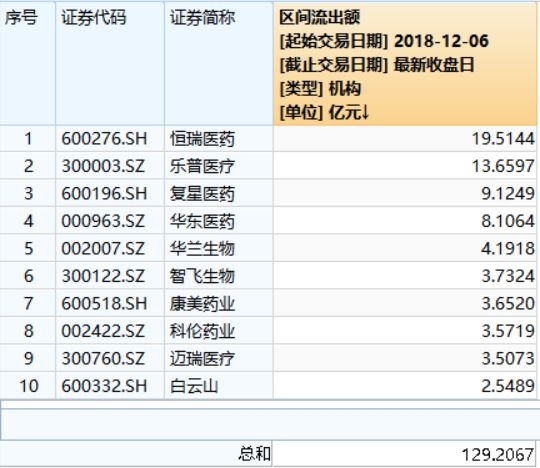Select code 600196.SH
Screen dimensions: 540x468
pyautogui.click(x=104, y=194)
